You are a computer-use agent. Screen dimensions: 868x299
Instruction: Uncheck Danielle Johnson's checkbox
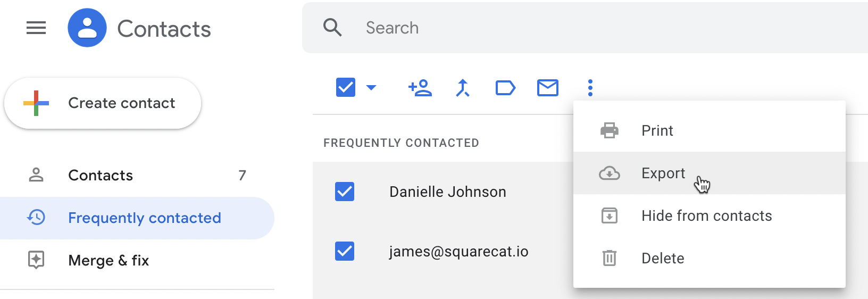(x=345, y=192)
